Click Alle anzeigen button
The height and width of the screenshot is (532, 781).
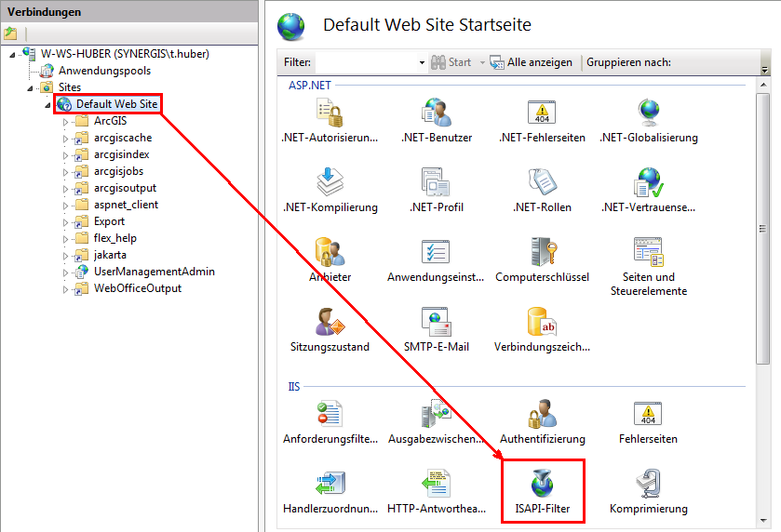tap(531, 62)
